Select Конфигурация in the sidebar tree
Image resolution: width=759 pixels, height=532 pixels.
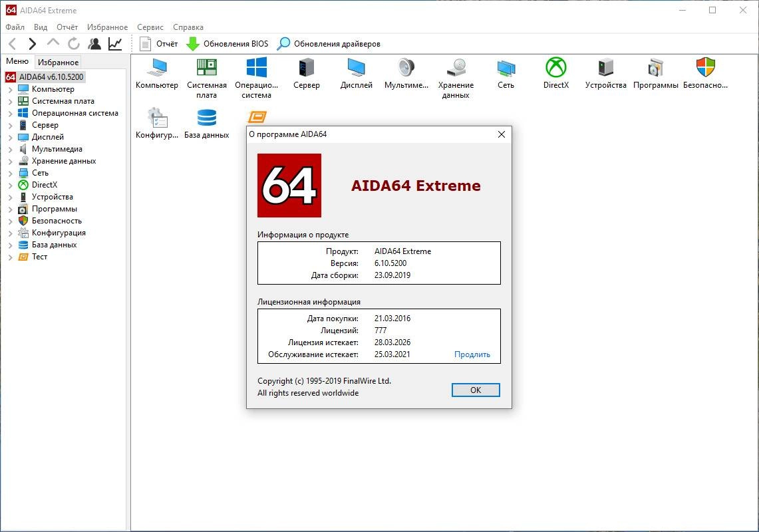point(59,233)
